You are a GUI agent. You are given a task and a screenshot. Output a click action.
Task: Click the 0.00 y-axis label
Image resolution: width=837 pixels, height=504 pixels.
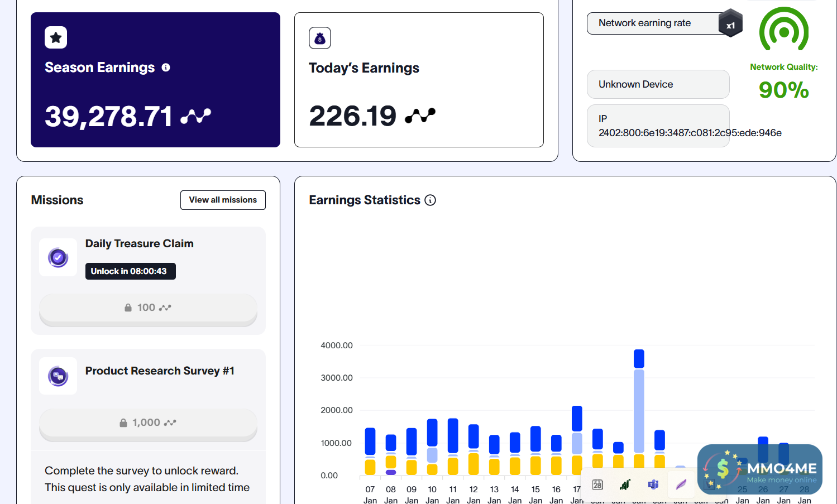329,476
